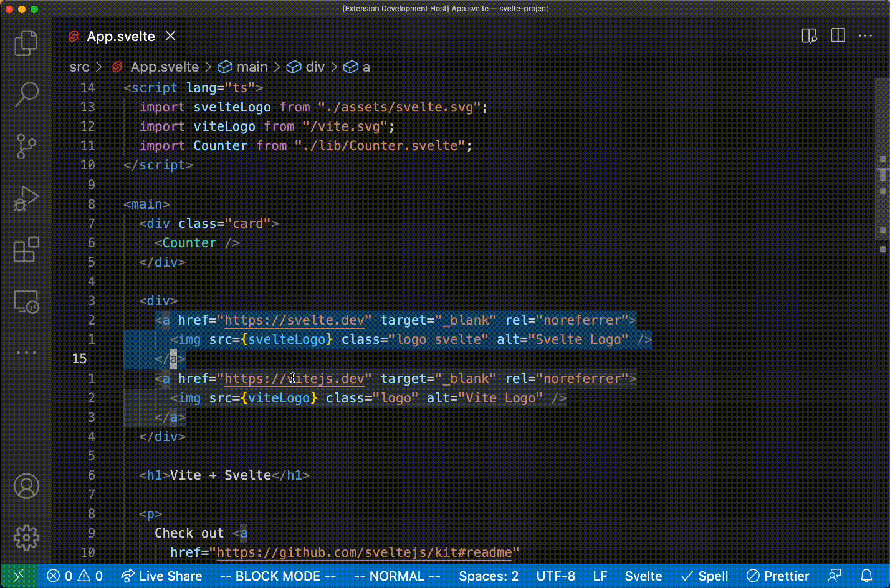Click "Check out" text in paragraph

click(x=189, y=533)
